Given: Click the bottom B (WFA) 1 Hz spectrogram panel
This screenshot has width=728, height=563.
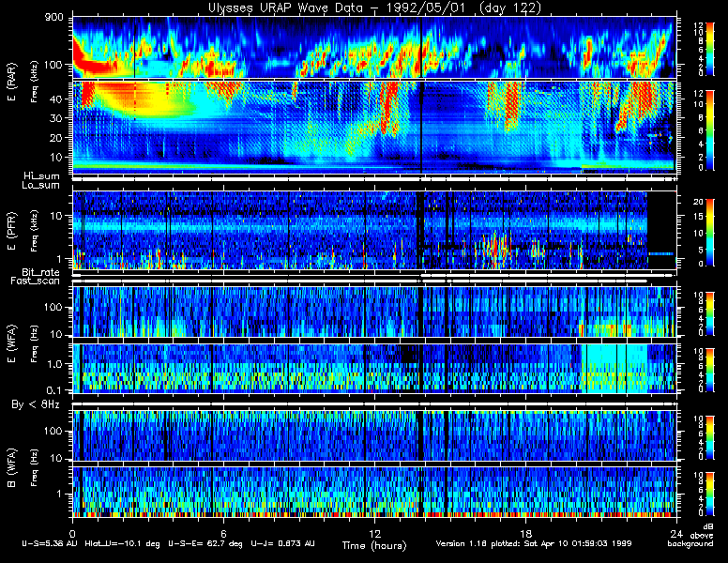Looking at the screenshot, I should click(x=374, y=493).
